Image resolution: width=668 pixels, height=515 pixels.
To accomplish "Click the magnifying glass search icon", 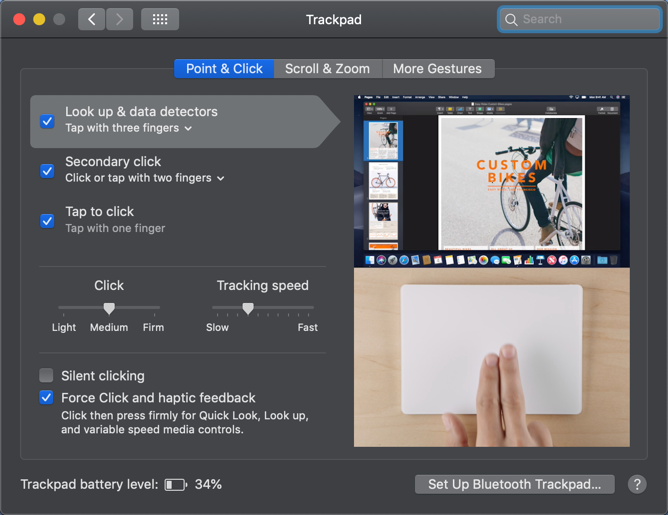I will pyautogui.click(x=511, y=19).
